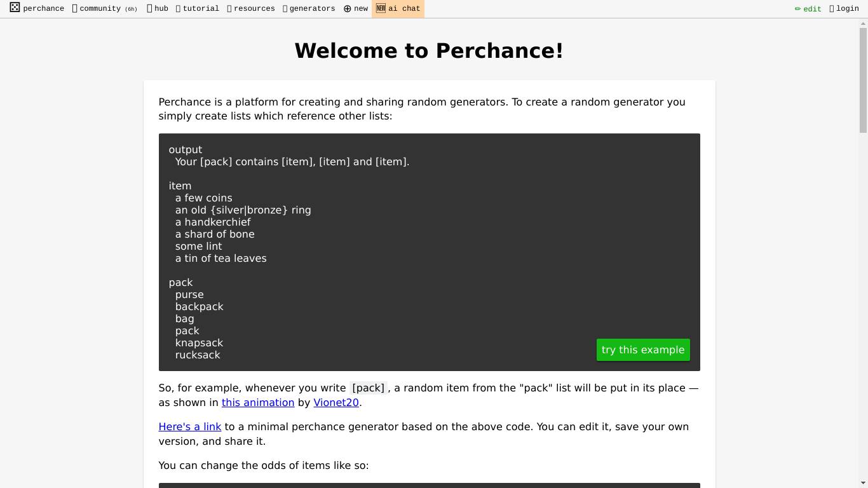Open the resources menu item

[x=254, y=9]
